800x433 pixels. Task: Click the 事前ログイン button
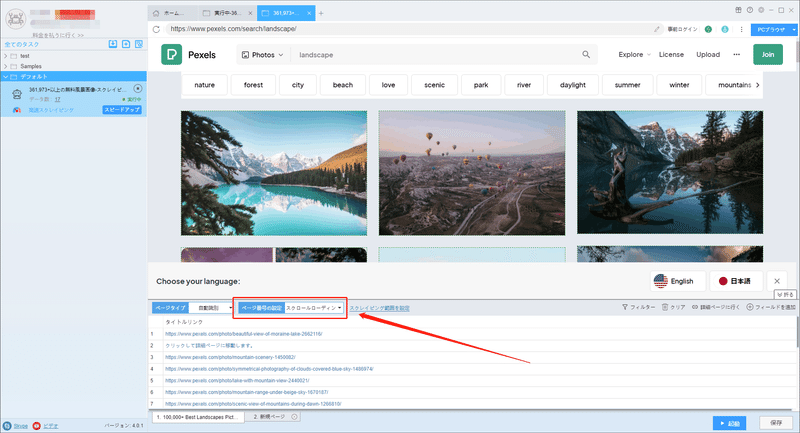point(682,29)
